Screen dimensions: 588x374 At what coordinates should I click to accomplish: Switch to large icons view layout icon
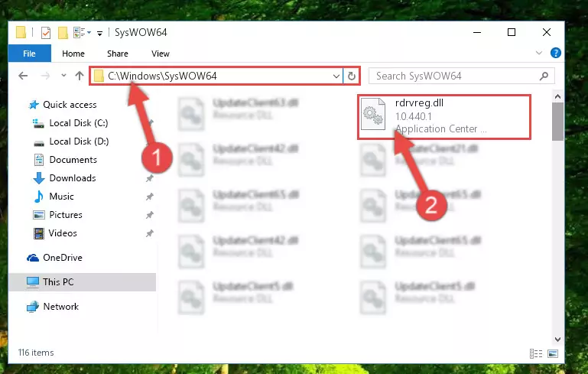tap(553, 353)
